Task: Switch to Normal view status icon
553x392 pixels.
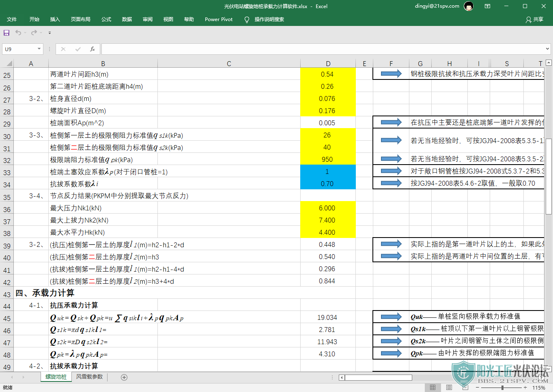Action: click(x=433, y=388)
